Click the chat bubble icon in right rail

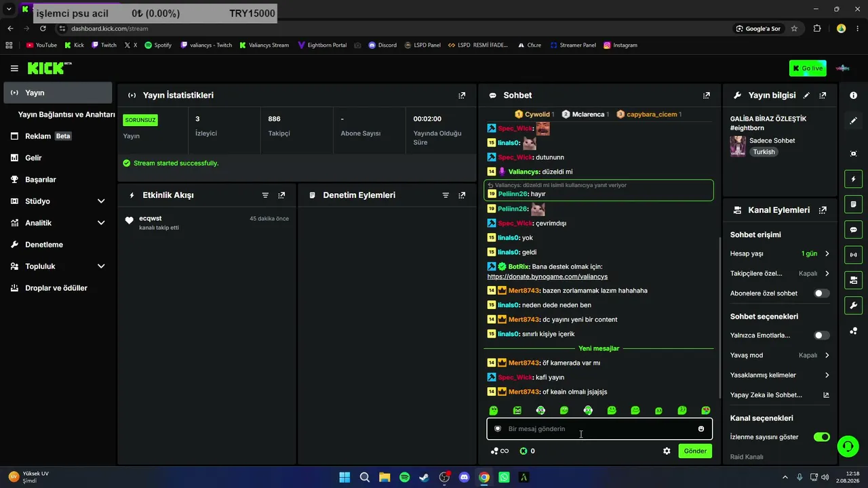(x=853, y=230)
